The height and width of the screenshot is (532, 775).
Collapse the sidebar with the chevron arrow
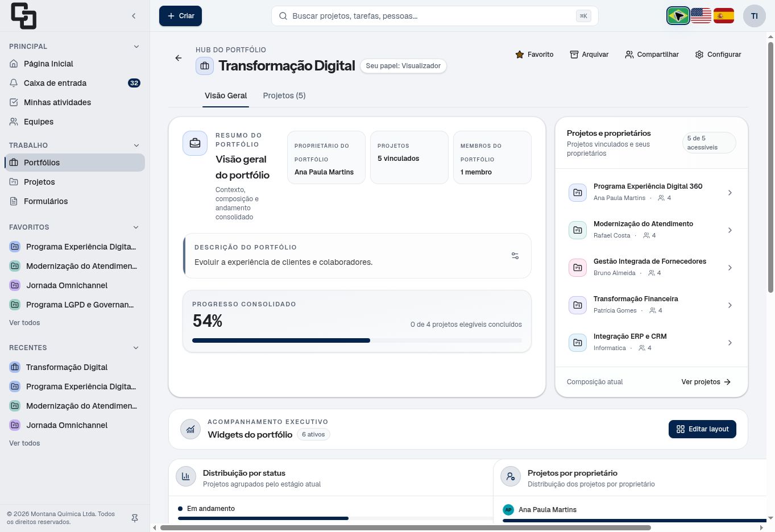[x=134, y=16]
